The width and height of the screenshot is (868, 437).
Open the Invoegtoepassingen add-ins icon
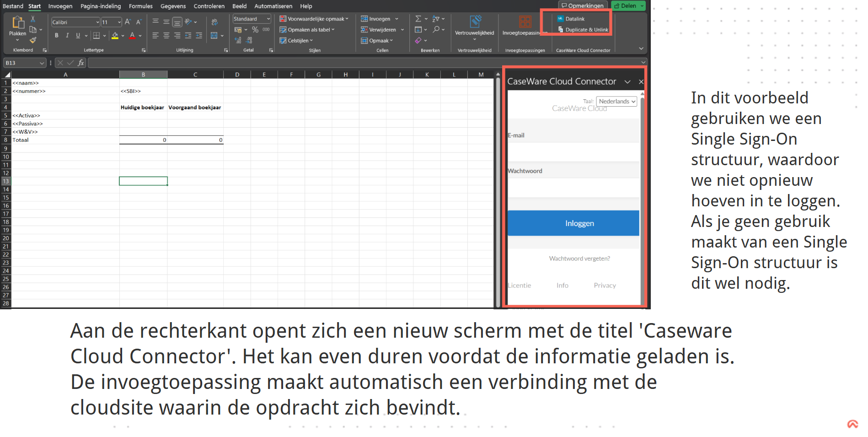point(525,22)
